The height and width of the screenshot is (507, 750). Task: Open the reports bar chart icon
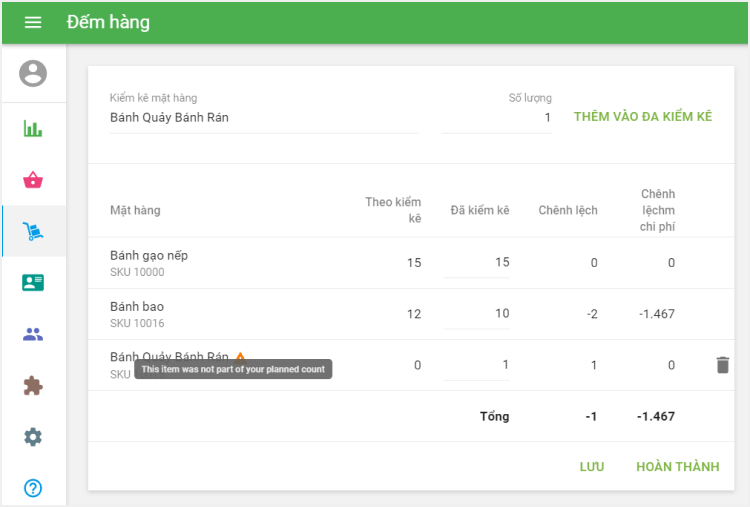(33, 129)
